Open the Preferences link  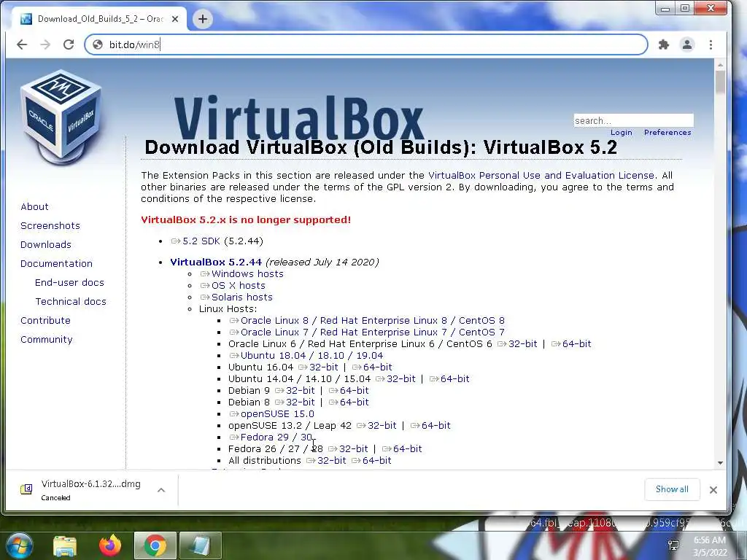tap(667, 133)
